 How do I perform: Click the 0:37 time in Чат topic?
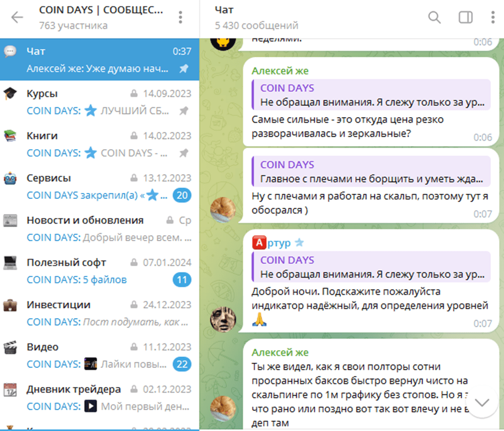pyautogui.click(x=182, y=51)
